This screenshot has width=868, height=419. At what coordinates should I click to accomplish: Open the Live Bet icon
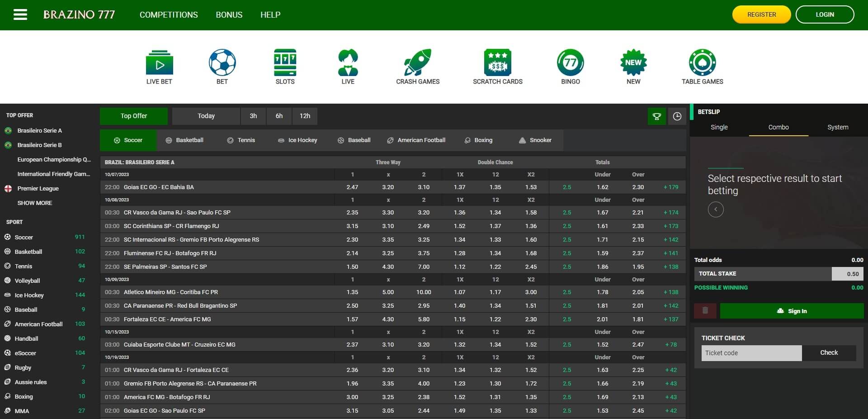pyautogui.click(x=159, y=62)
